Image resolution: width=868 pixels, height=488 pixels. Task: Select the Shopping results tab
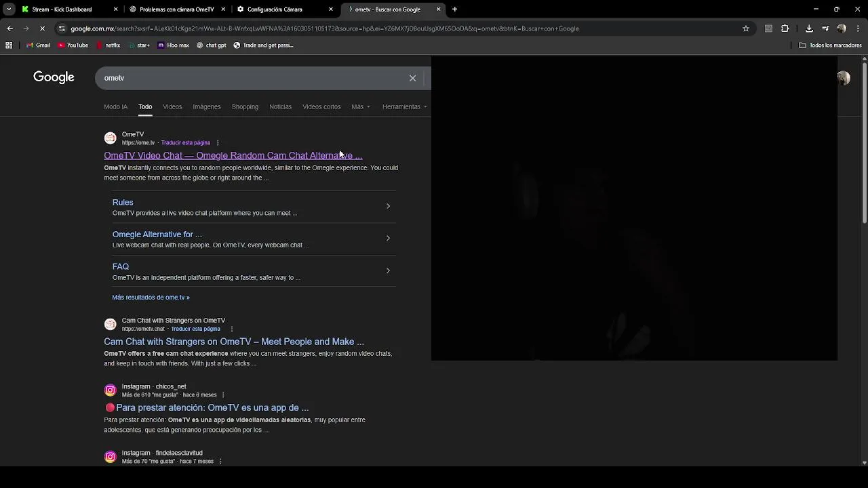click(245, 106)
